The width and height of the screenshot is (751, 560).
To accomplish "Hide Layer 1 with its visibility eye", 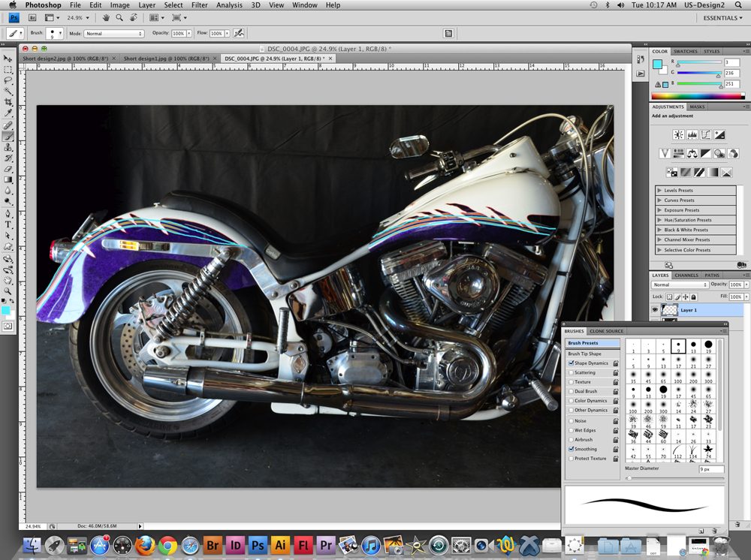I will [655, 310].
